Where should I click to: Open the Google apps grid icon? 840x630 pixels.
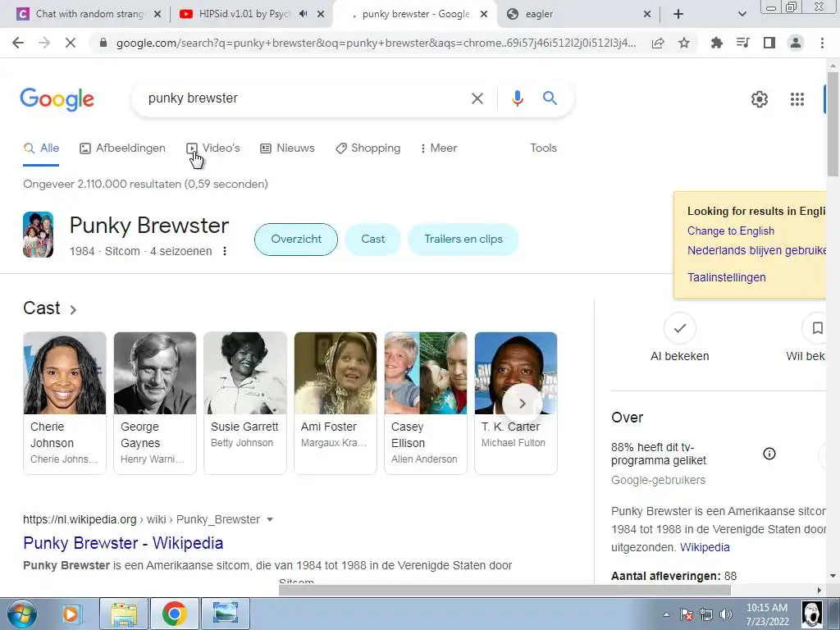(x=797, y=99)
